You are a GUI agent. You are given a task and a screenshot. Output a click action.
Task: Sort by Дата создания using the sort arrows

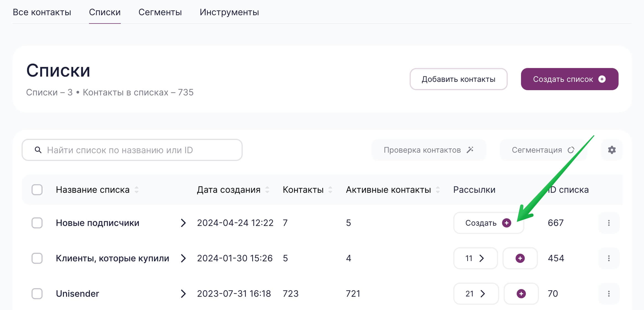(x=267, y=190)
